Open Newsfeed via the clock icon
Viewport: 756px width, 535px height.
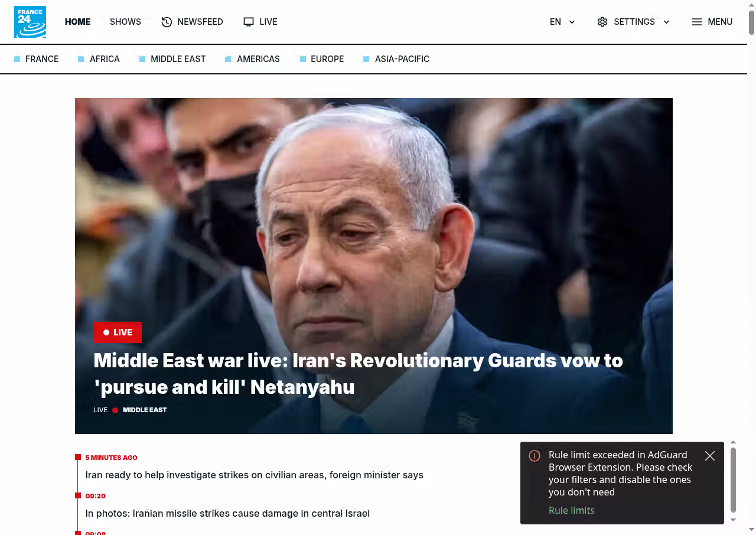[167, 22]
